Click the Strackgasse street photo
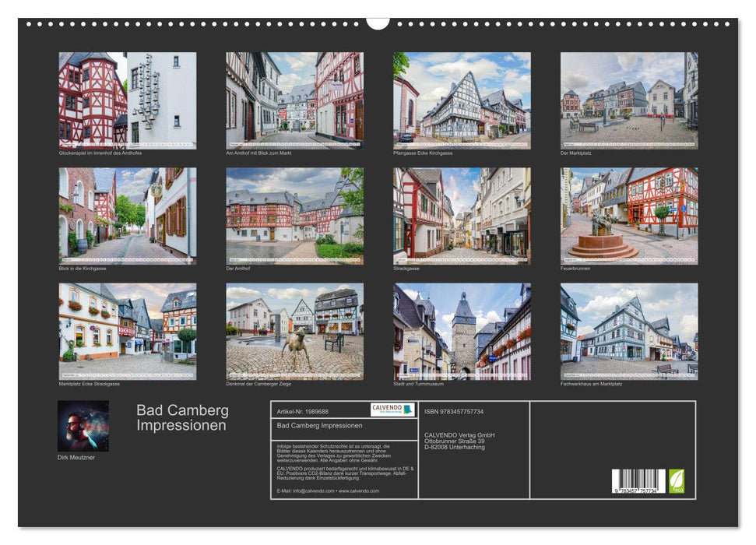 462,216
